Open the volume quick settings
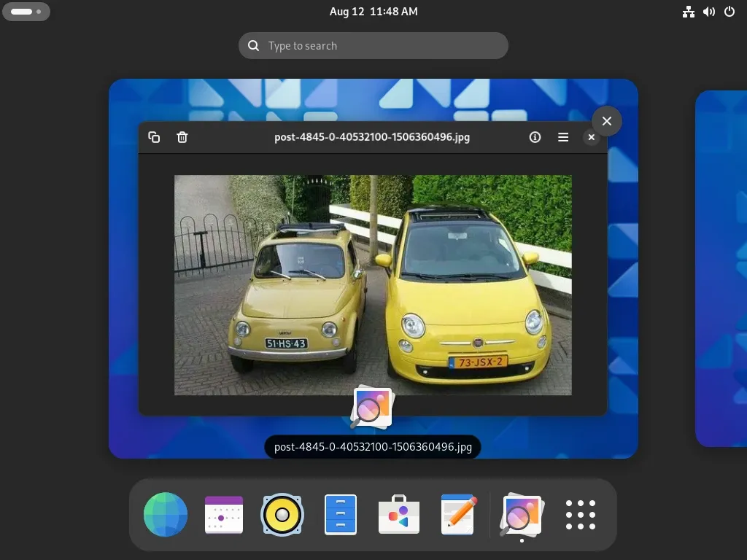747x560 pixels. tap(709, 11)
